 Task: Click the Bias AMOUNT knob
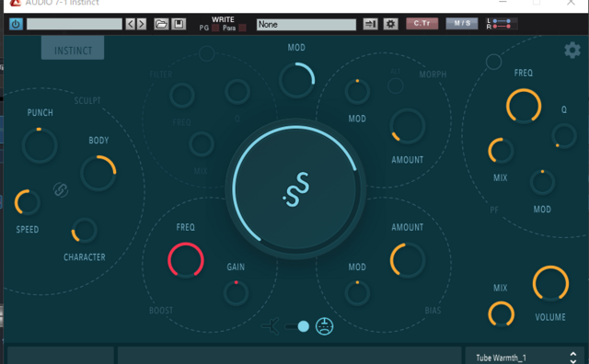click(407, 260)
